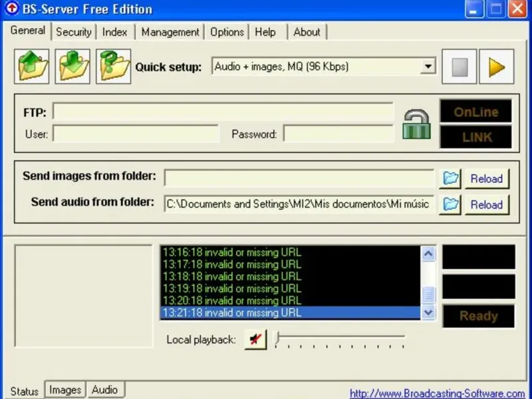Switch to the General tab
Screen dimensions: 532x399
[x=28, y=31]
